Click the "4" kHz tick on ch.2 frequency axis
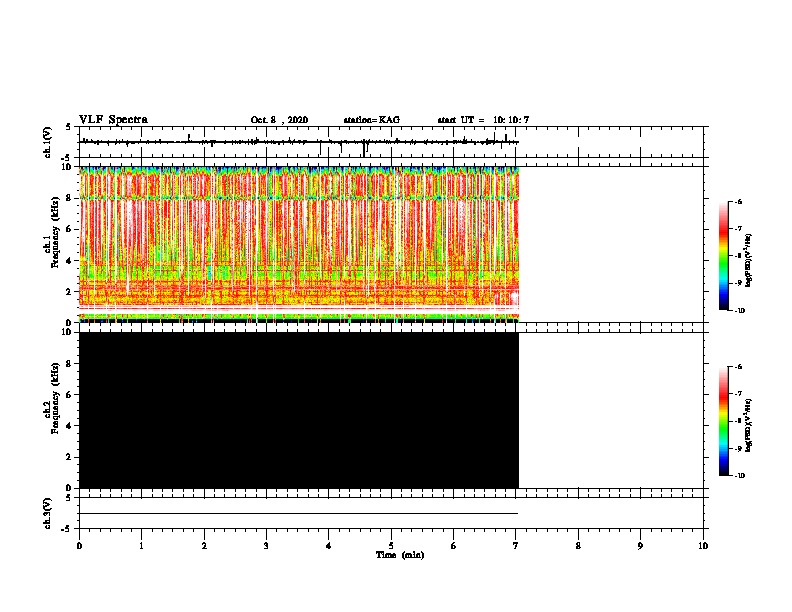This screenshot has width=792, height=612. pyautogui.click(x=70, y=426)
